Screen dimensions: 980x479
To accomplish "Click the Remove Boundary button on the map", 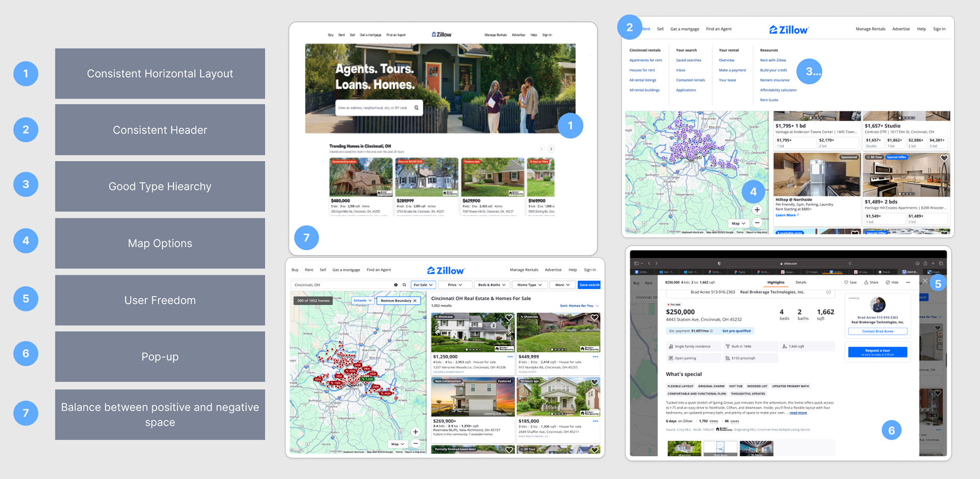I will click(x=399, y=301).
